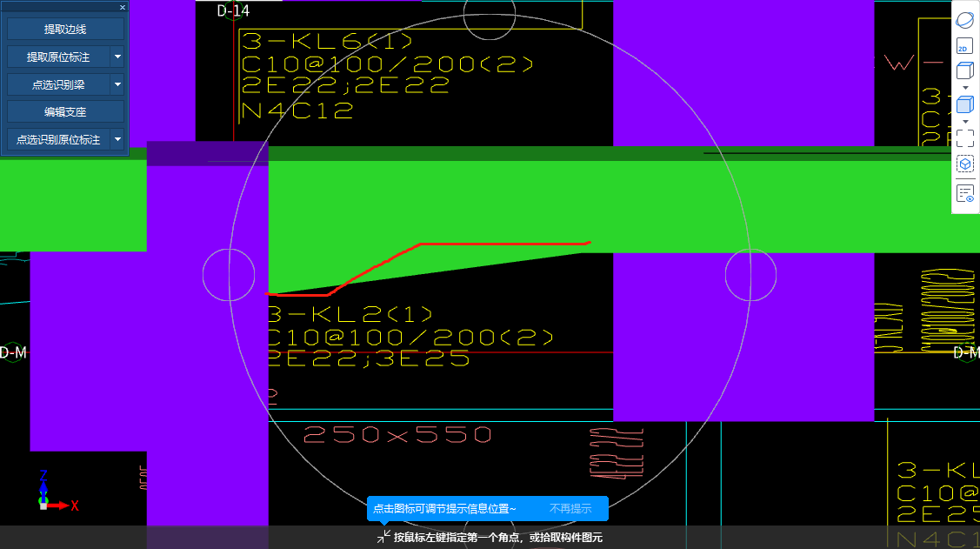Click 不再提示 in the blue tooltip
980x549 pixels.
(x=570, y=509)
